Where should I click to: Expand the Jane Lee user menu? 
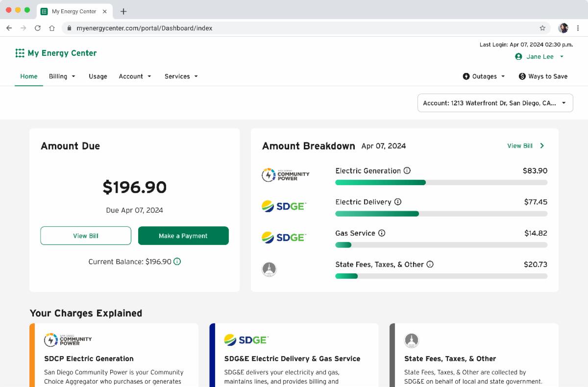[x=539, y=57]
